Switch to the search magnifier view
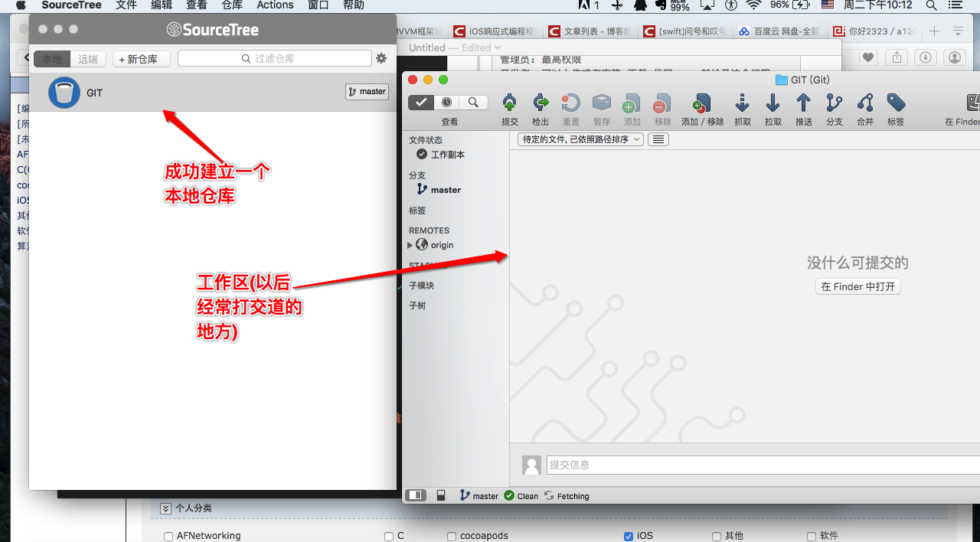 pos(474,102)
